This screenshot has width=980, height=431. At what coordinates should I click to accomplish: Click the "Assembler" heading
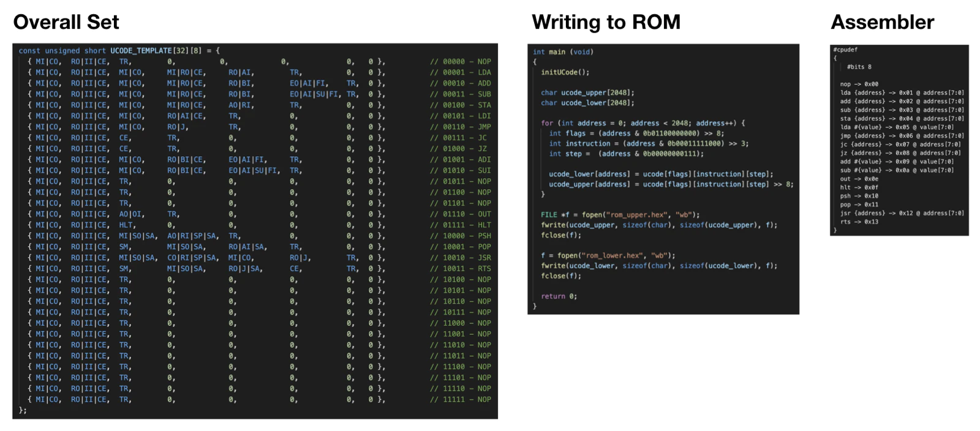[x=882, y=22]
